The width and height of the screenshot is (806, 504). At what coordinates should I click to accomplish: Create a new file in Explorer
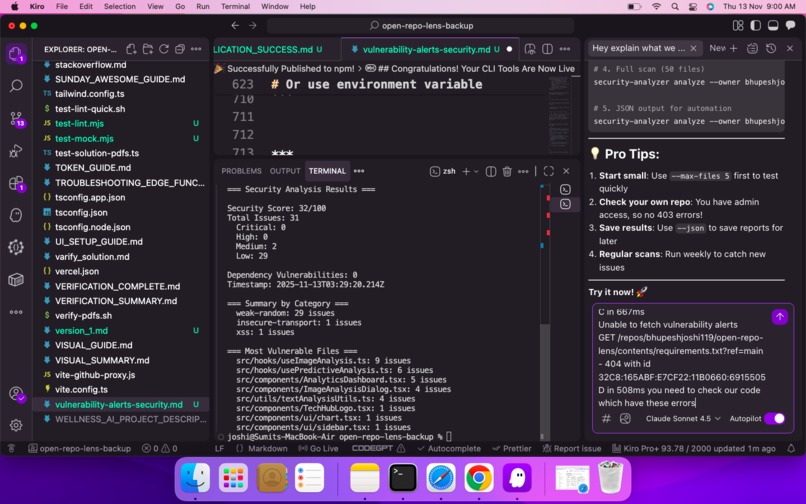(131, 49)
